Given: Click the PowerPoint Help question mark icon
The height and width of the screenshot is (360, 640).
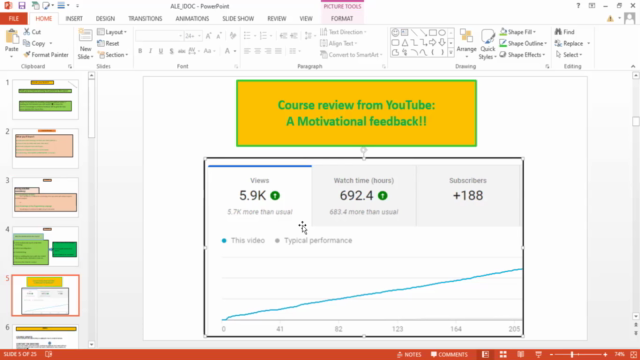Looking at the screenshot, I should click(x=578, y=6).
